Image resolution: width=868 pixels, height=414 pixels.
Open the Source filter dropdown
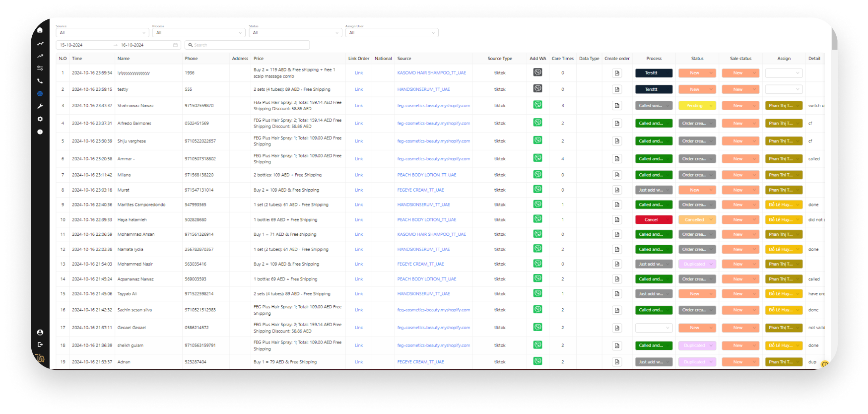pos(102,33)
